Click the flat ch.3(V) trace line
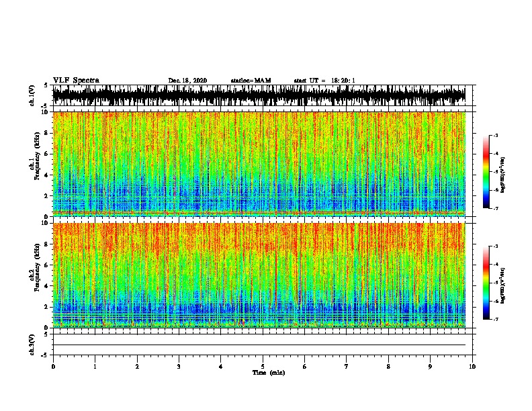The height and width of the screenshot is (411, 532). (259, 345)
